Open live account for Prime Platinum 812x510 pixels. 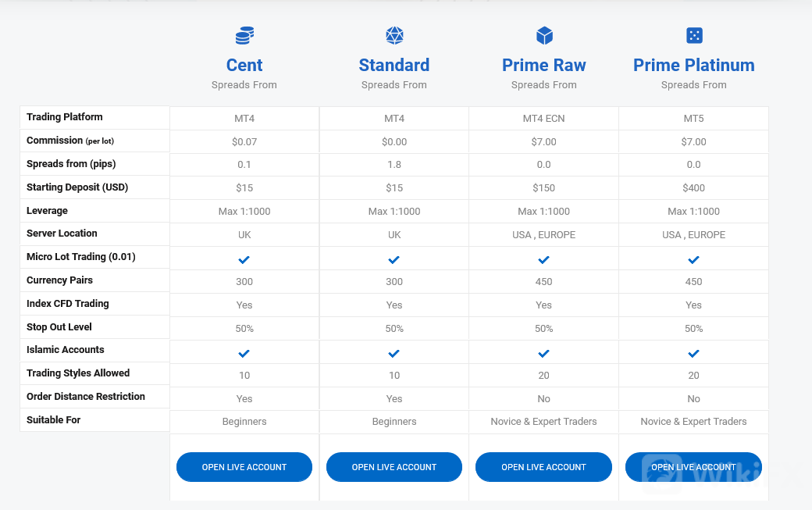tap(694, 467)
